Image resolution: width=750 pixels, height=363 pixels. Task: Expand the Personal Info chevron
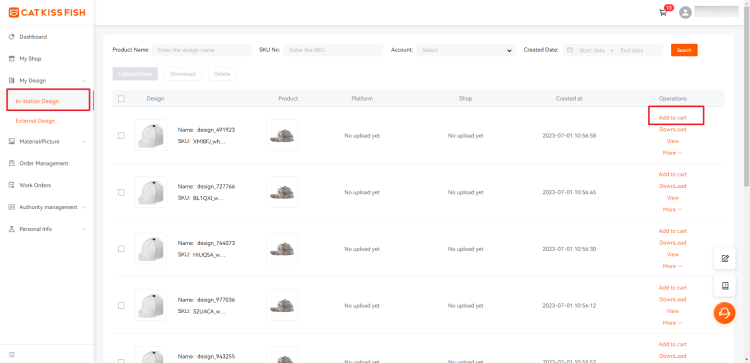(84, 229)
